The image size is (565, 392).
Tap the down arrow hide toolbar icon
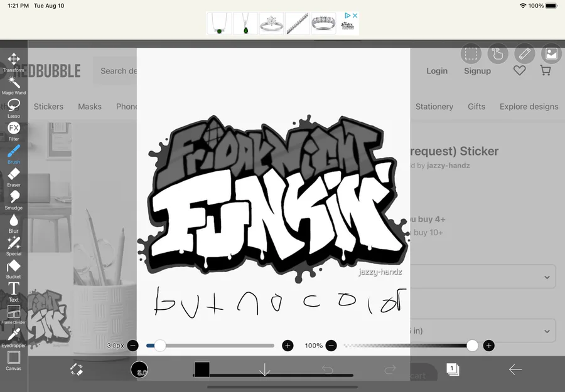point(265,369)
